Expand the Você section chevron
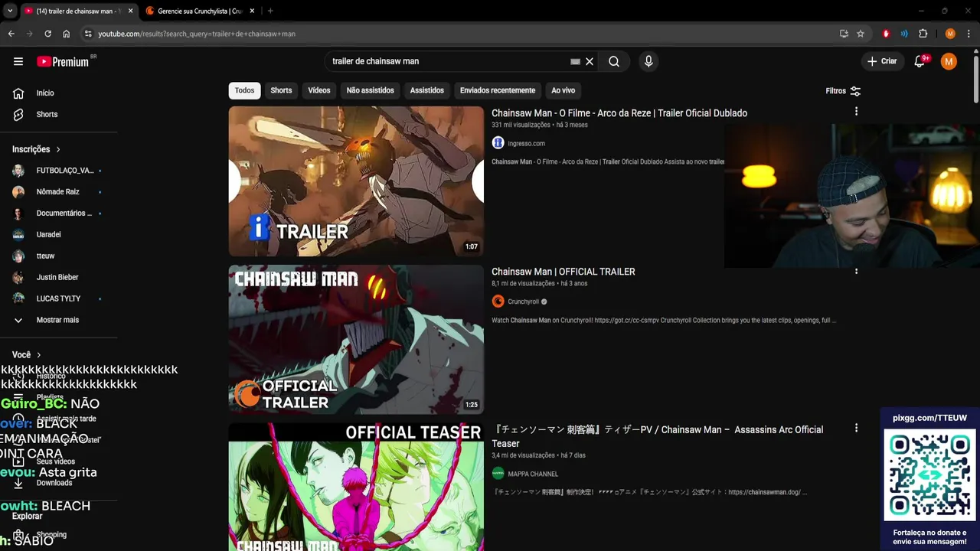 (39, 355)
